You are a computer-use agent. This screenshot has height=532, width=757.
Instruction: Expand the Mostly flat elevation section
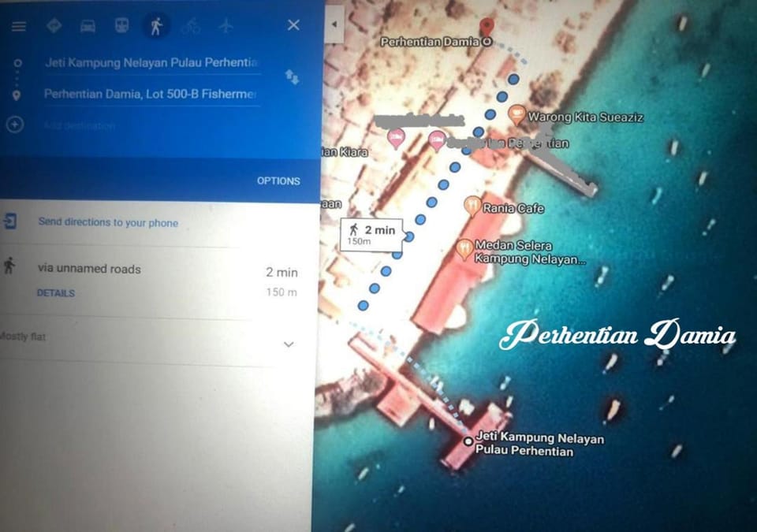click(289, 344)
